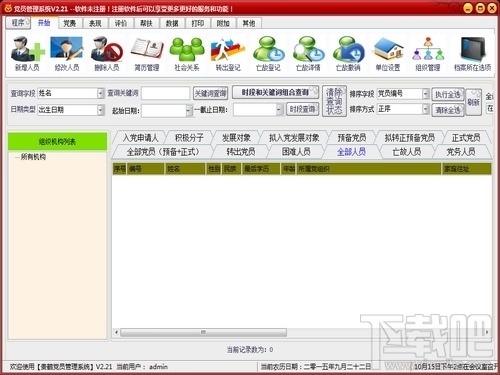Select the 预备党员 tab
The image size is (500, 375).
tap(352, 138)
